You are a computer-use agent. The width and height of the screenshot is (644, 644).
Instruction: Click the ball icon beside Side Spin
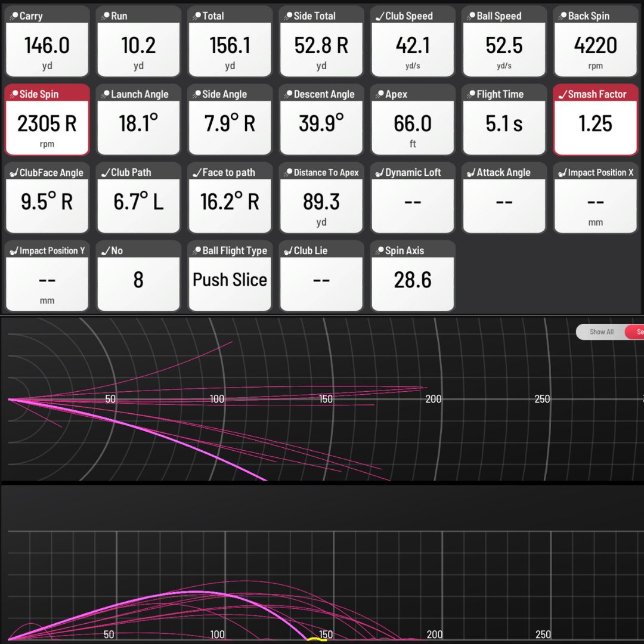point(14,94)
